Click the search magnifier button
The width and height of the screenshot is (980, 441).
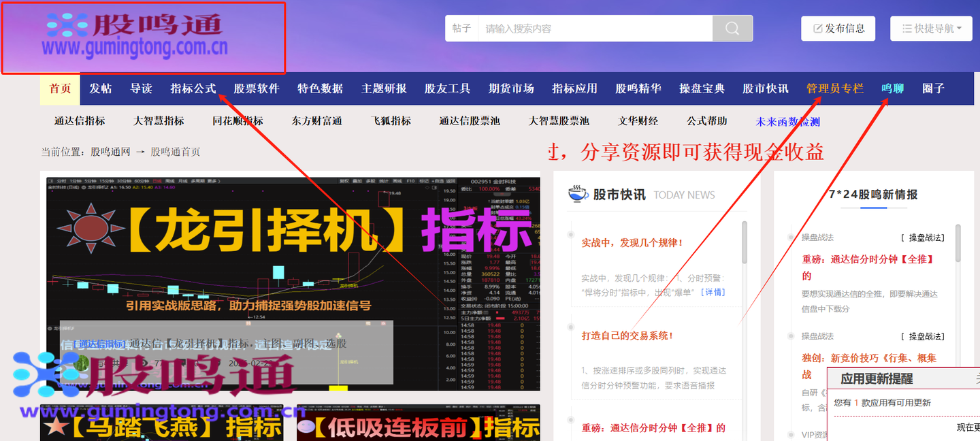pos(732,29)
